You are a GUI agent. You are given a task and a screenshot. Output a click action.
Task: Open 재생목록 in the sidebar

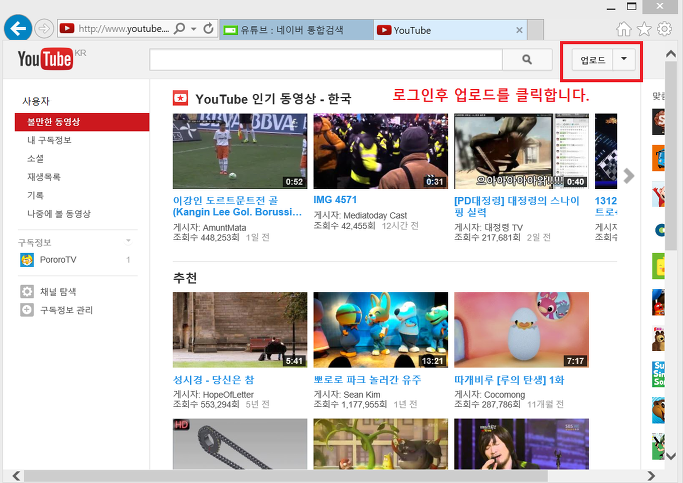(44, 177)
